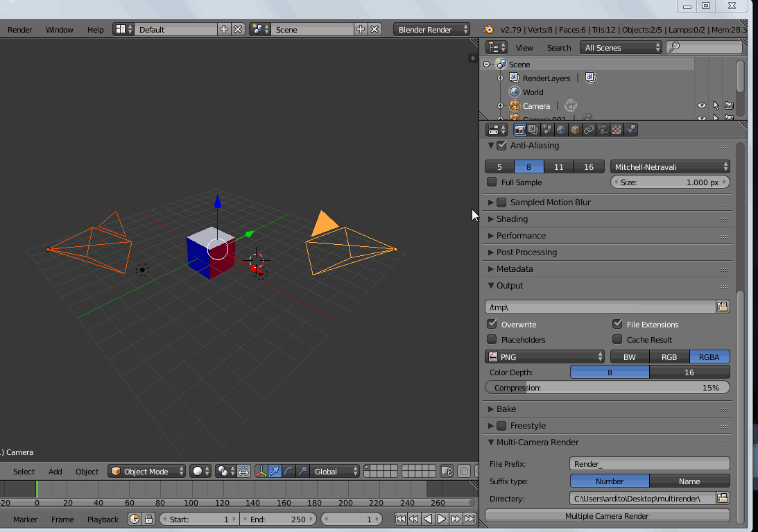Viewport: 758px width, 532px height.
Task: Open the Render menu
Action: 20,30
